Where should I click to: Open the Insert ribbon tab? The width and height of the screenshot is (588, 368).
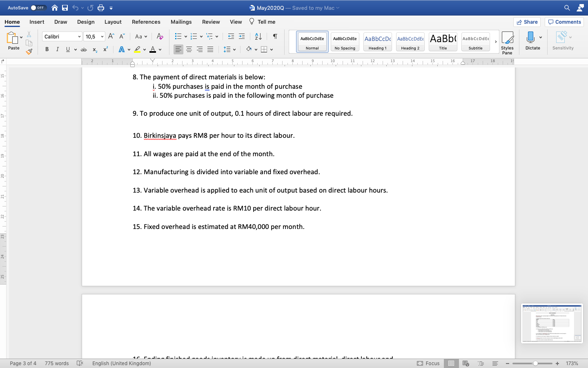(x=37, y=22)
